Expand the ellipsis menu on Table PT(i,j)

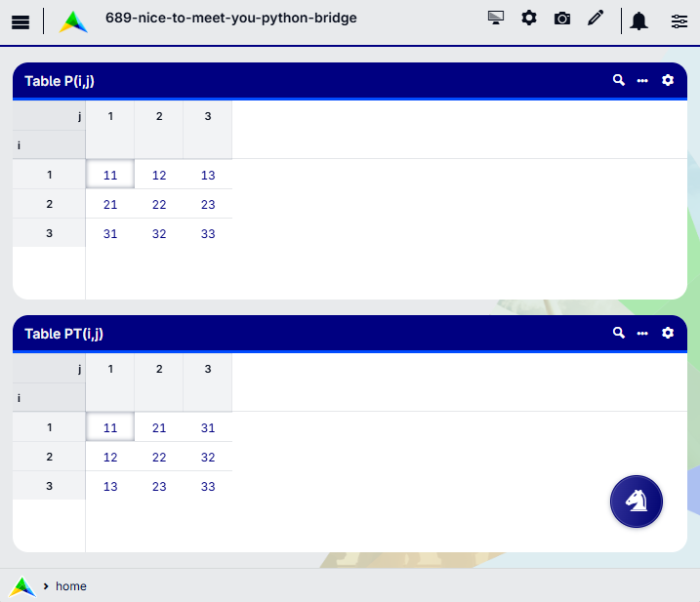(642, 334)
